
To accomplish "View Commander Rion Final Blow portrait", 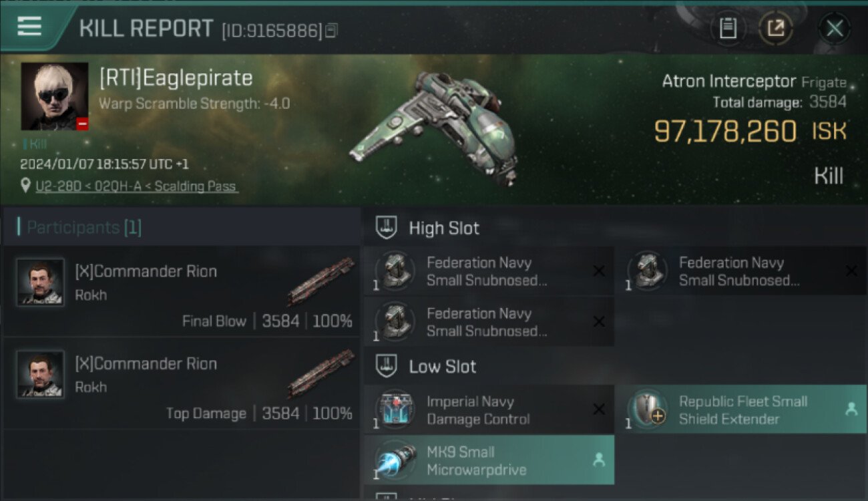I will (x=41, y=282).
